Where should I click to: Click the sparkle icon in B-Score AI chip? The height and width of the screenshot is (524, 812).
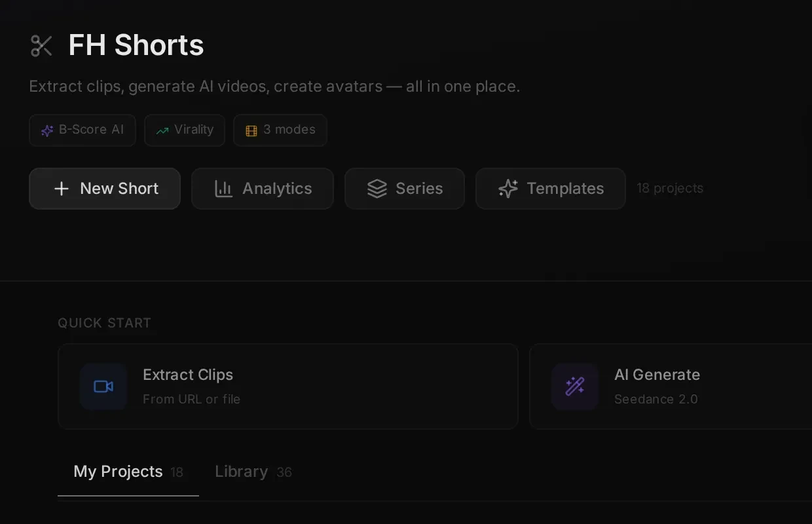(x=47, y=130)
